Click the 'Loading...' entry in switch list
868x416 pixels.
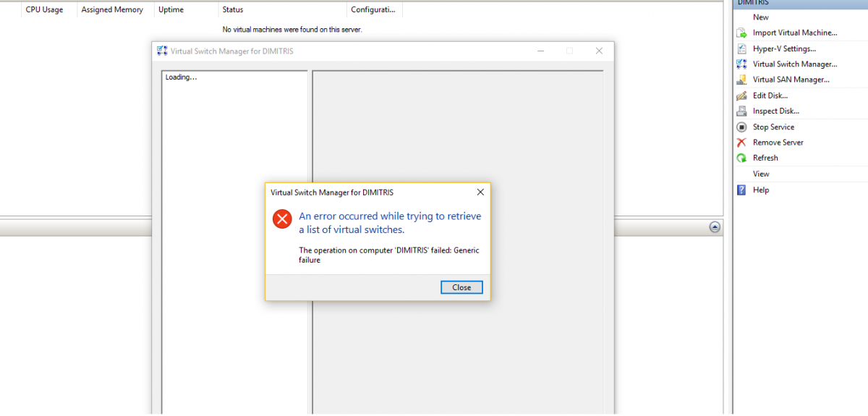coord(182,77)
